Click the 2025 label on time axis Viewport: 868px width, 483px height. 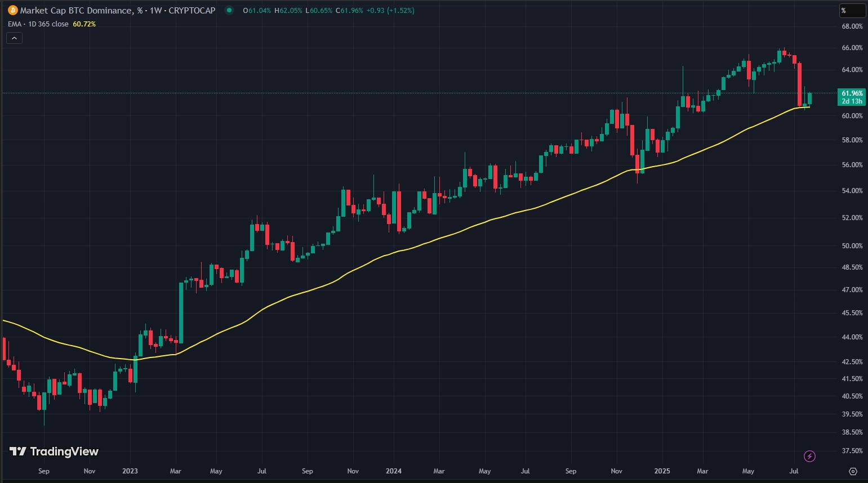click(x=662, y=471)
